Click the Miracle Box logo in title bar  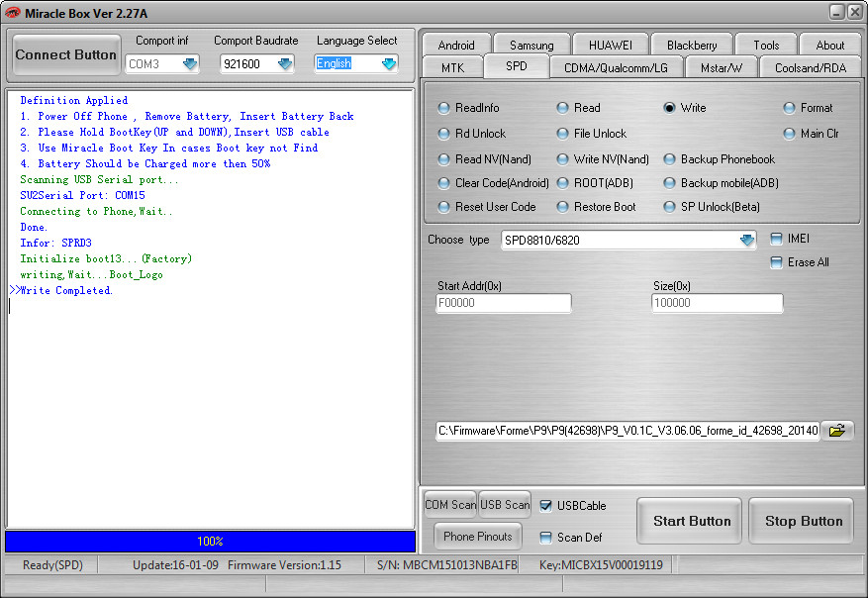tap(12, 13)
